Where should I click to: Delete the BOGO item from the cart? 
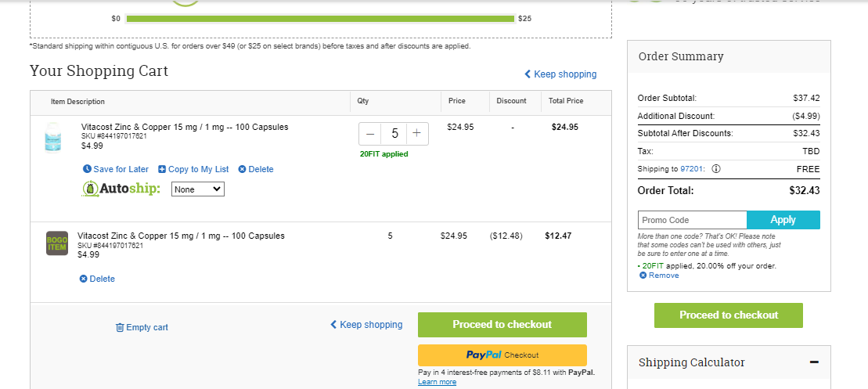[97, 279]
